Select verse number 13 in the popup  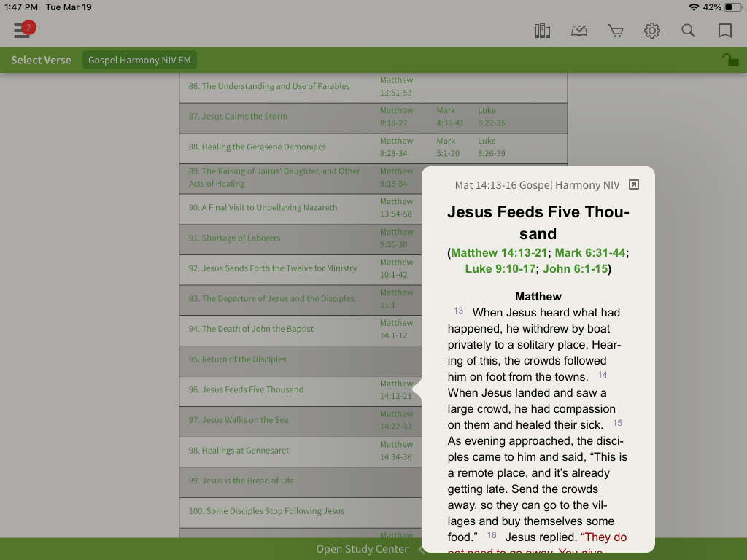point(458,311)
